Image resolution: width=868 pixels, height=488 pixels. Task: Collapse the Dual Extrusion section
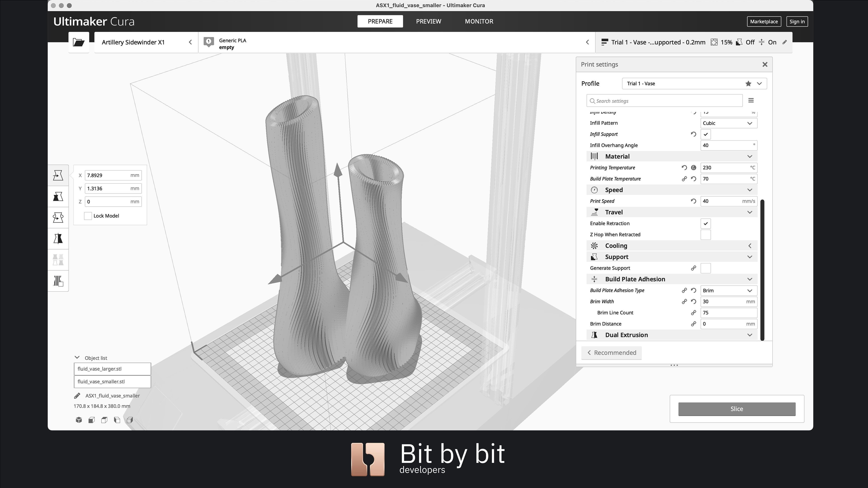click(672, 335)
